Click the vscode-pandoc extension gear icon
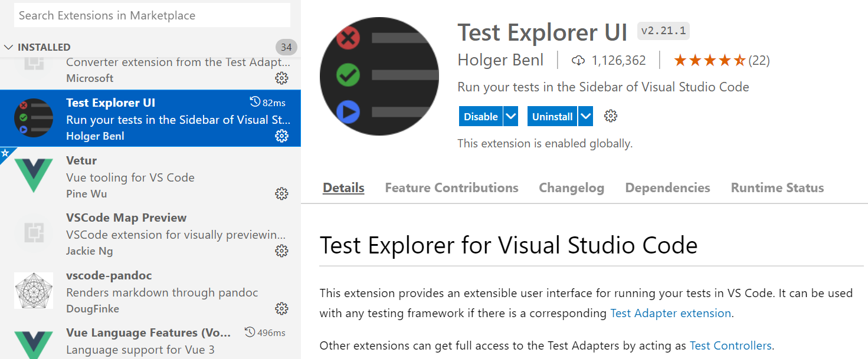 (x=282, y=308)
